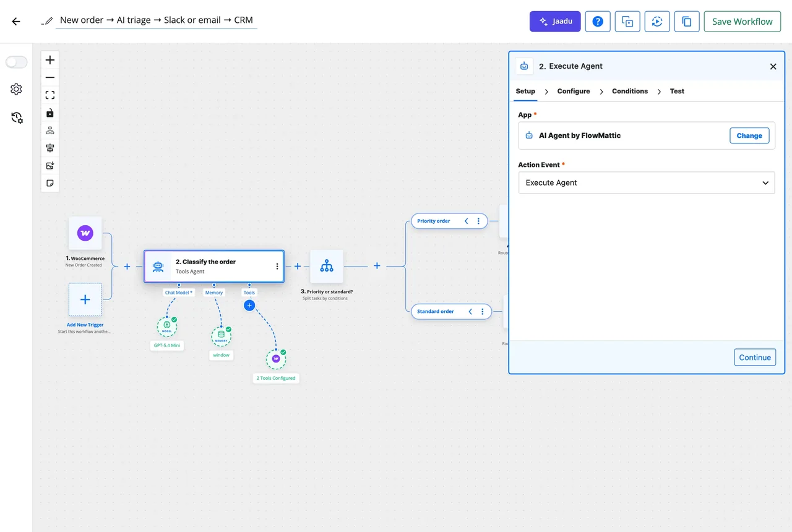Go back using the left arrow
Screen dimensions: 792x532
coord(16,21)
